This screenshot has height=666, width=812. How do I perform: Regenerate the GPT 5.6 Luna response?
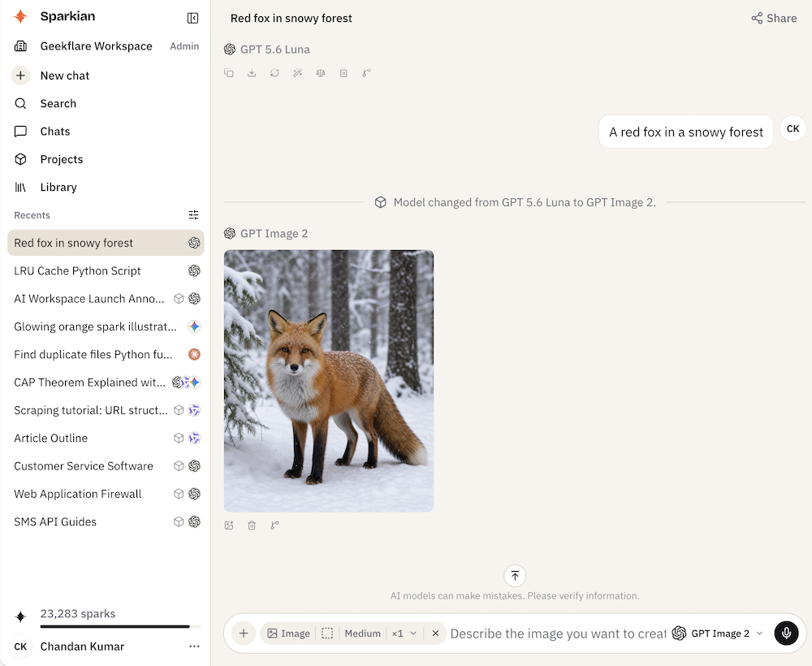(274, 73)
